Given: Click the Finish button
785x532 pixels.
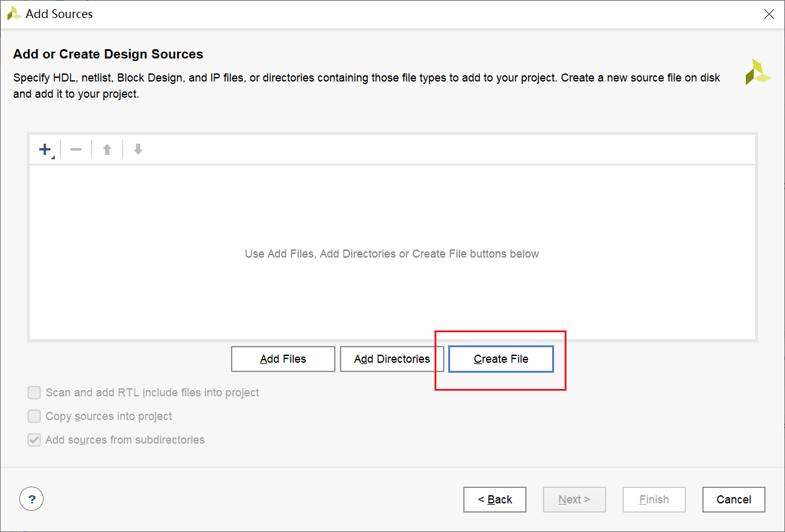Looking at the screenshot, I should point(654,500).
